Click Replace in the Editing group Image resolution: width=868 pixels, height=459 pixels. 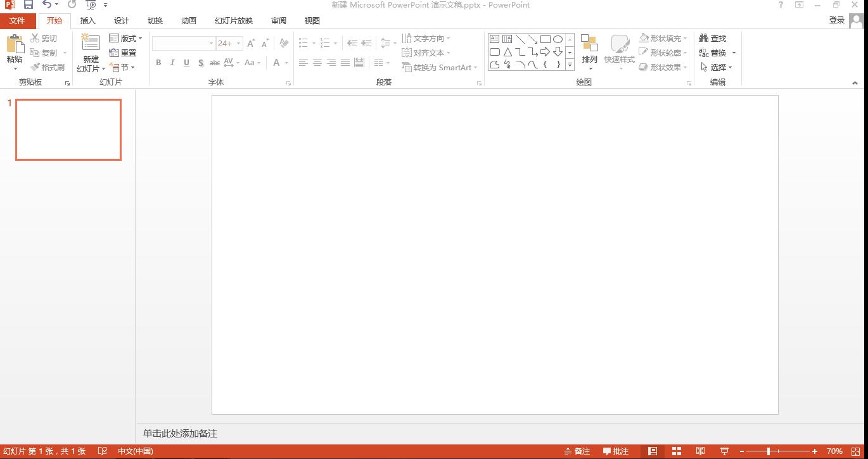pos(717,53)
